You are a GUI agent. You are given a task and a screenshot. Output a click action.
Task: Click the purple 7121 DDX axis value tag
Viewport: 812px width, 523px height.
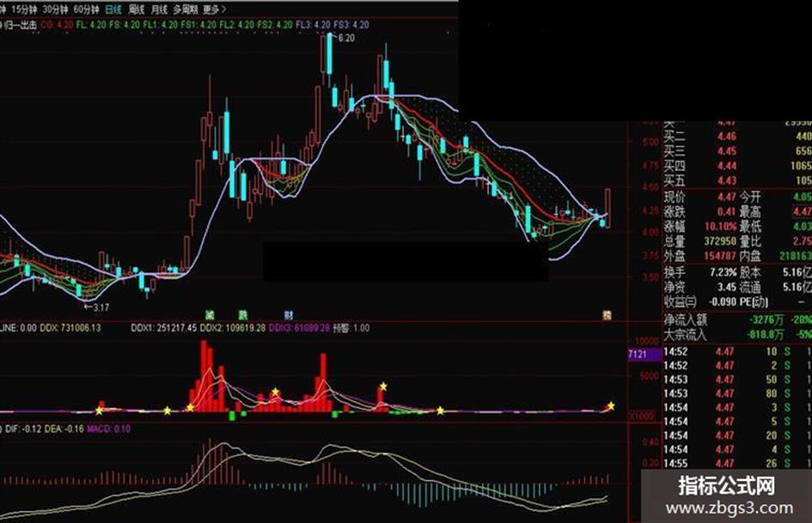(x=644, y=354)
